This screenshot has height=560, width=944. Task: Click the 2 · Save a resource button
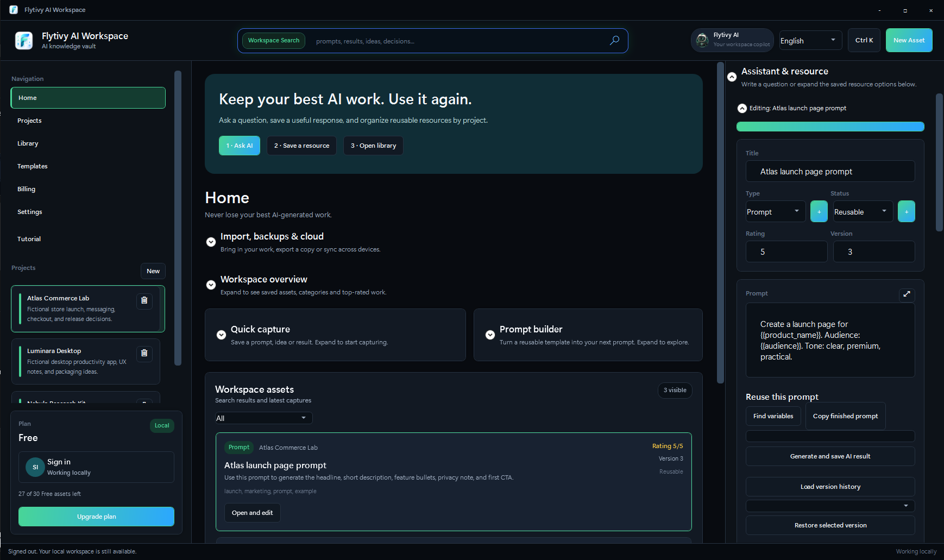(301, 146)
